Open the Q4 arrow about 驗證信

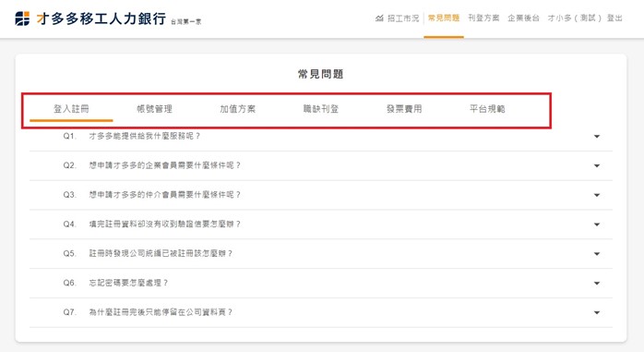click(597, 225)
